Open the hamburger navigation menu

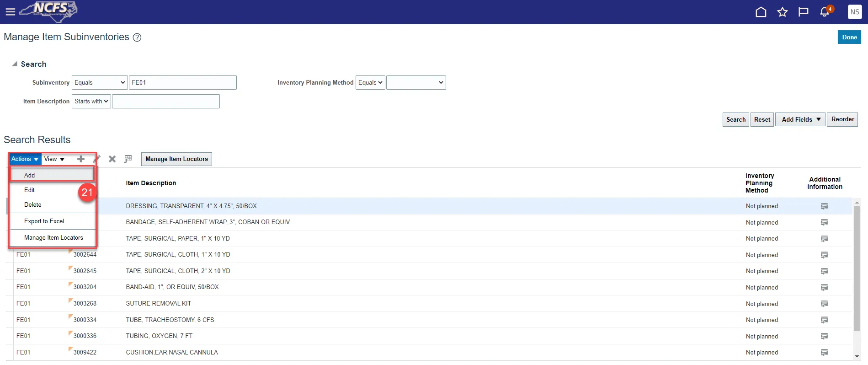click(10, 12)
